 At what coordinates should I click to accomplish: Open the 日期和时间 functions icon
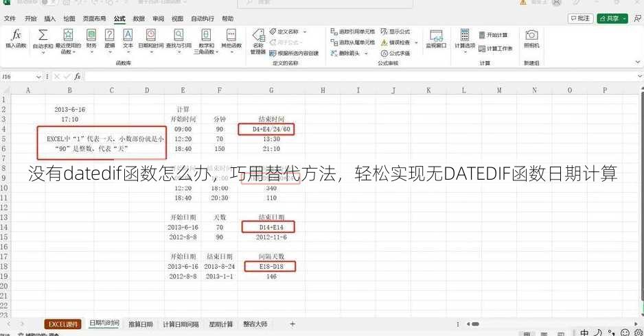151,34
